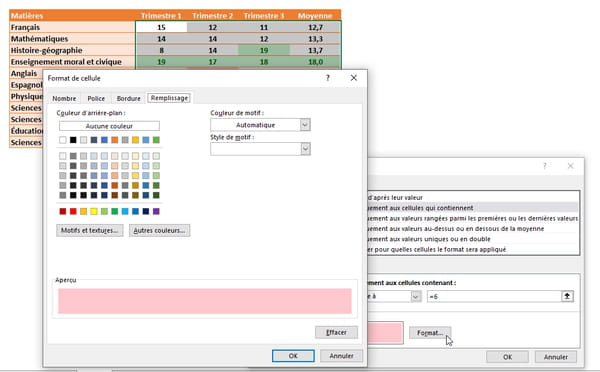
Task: Click OK in the rule dialog behind
Action: [507, 357]
